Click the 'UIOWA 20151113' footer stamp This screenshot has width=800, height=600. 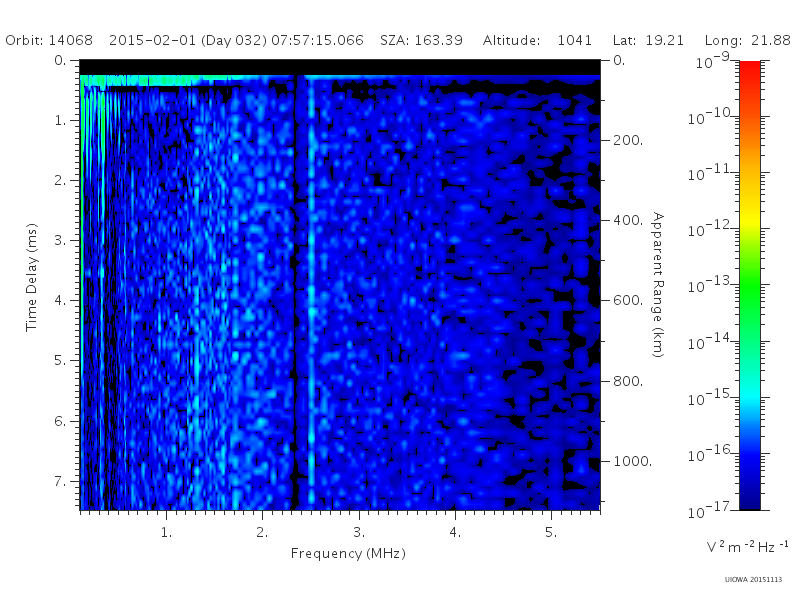click(x=753, y=580)
